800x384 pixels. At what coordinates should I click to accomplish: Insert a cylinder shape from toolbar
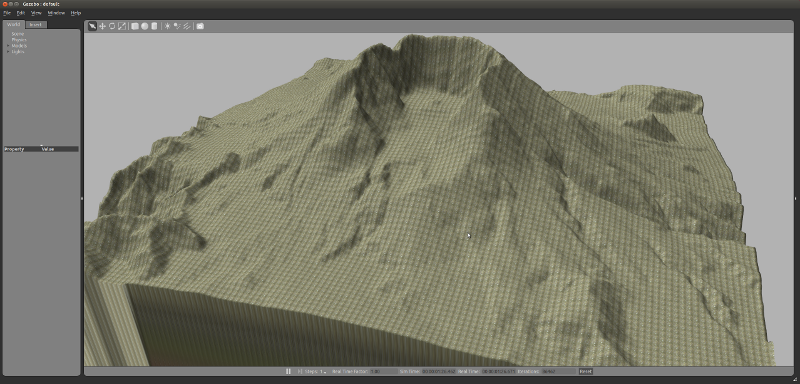coord(154,26)
